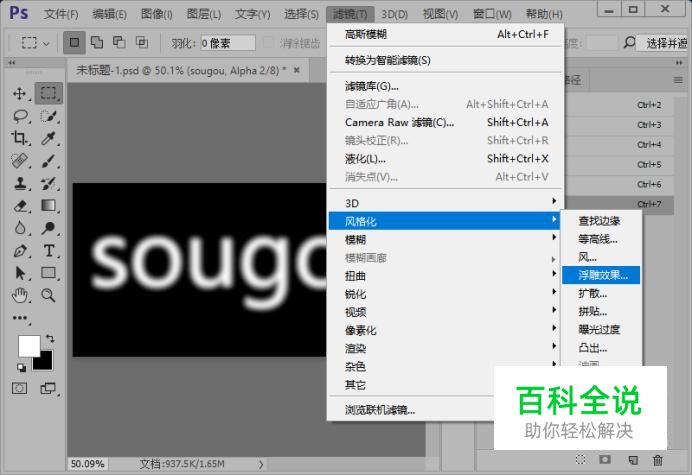Expand the Sharpen (锐化) submenu
Viewport: 692px width, 475px height.
pos(444,294)
